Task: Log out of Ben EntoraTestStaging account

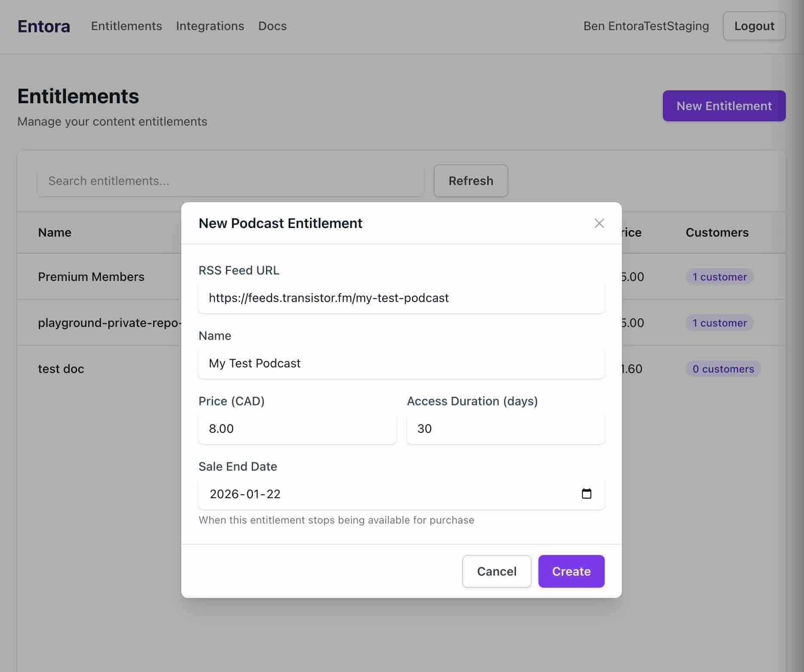Action: point(754,26)
